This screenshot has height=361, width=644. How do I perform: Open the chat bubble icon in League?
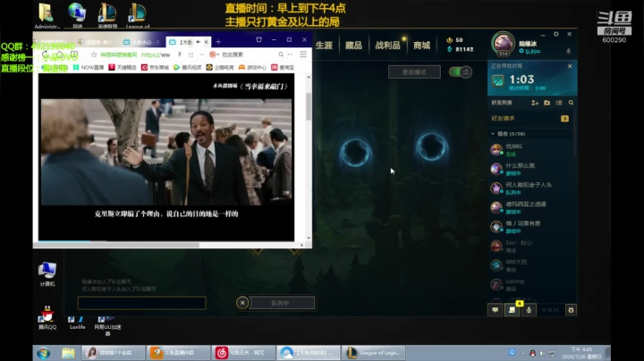495,310
